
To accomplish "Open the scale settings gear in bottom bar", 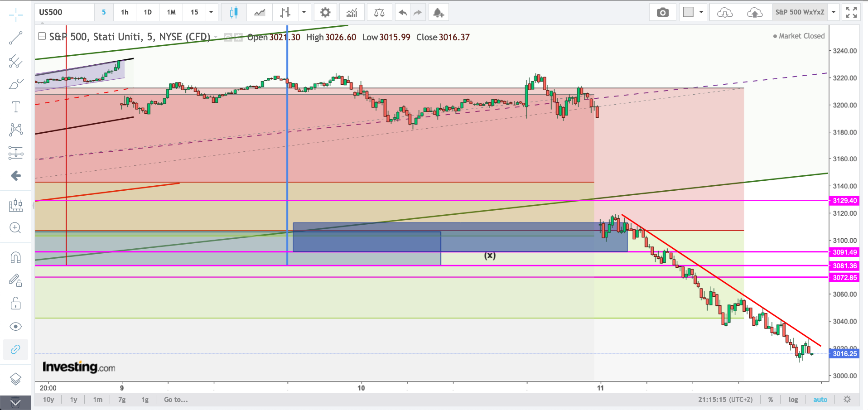I will tap(847, 400).
